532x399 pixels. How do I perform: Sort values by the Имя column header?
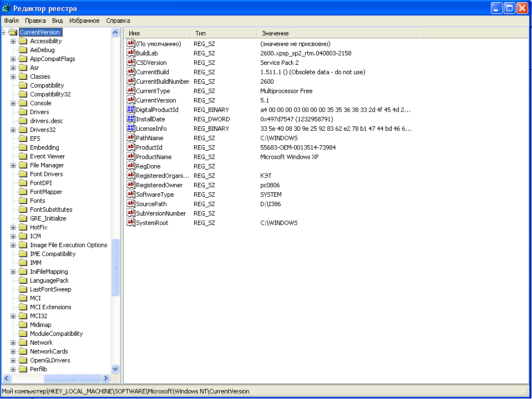[x=158, y=33]
